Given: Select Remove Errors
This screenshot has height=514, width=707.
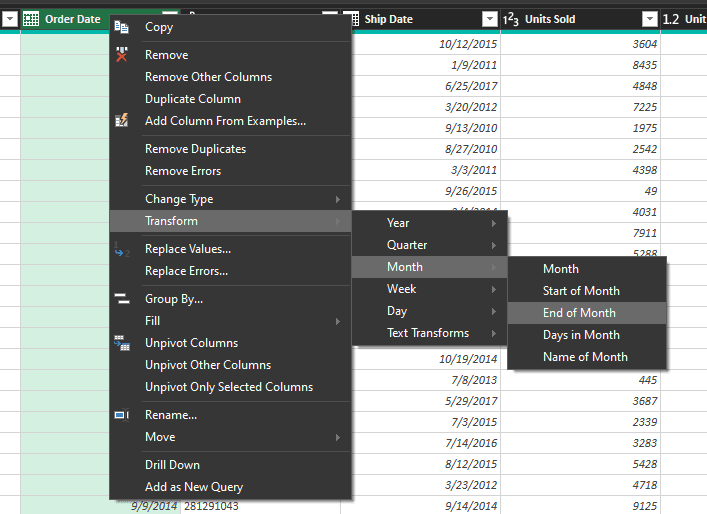Looking at the screenshot, I should [230, 171].
